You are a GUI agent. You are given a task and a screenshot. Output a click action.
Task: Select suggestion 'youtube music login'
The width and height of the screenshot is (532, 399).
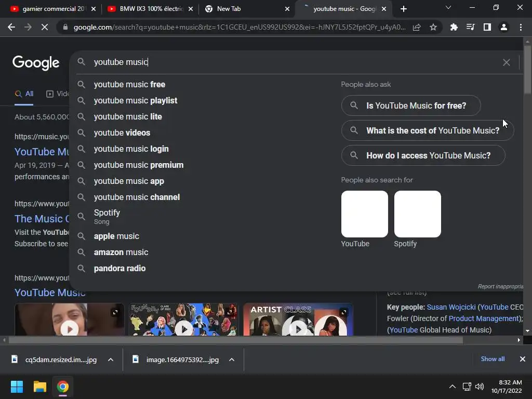coord(131,149)
